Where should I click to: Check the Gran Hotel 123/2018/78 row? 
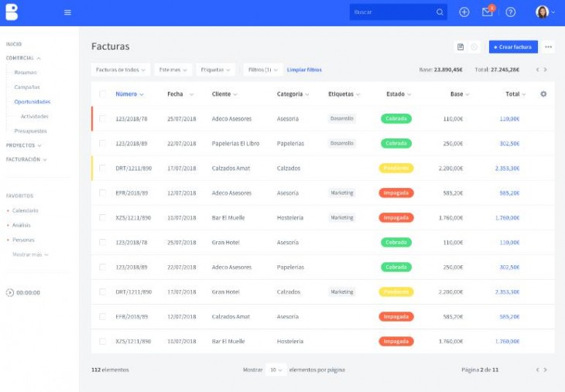pos(102,242)
